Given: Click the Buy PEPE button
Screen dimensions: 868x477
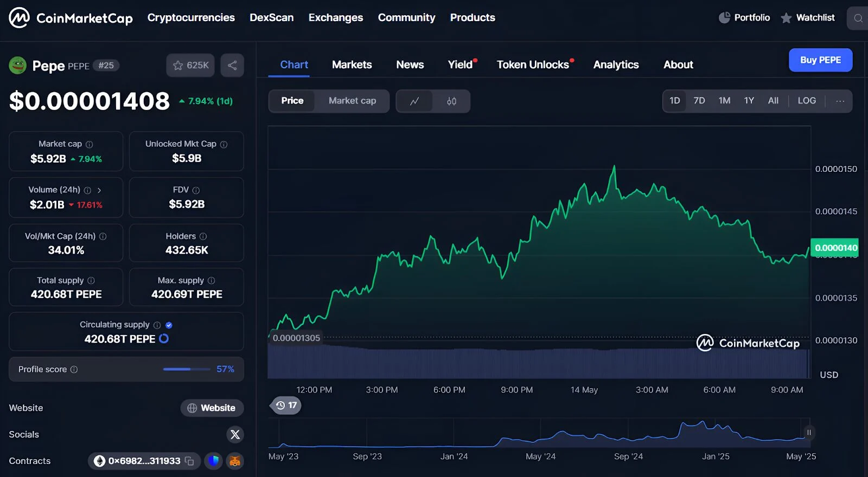Looking at the screenshot, I should point(820,60).
